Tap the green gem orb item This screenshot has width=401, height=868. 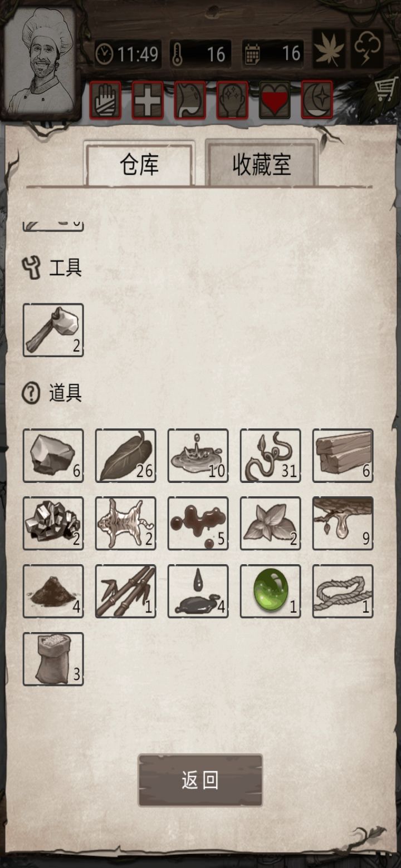coord(270,591)
